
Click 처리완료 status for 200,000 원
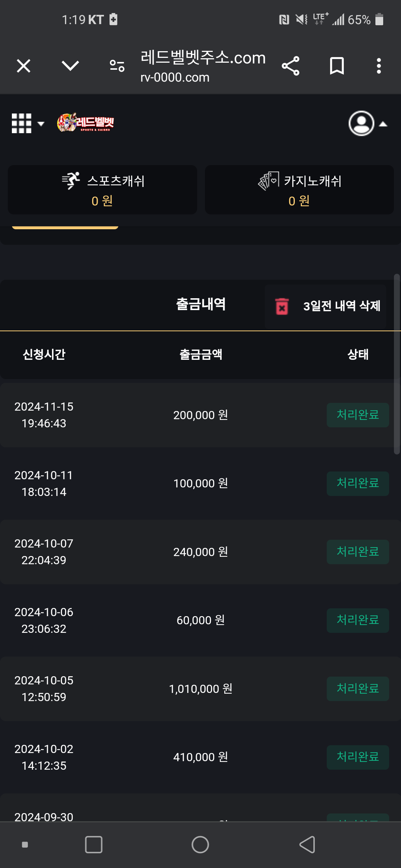coord(358,415)
